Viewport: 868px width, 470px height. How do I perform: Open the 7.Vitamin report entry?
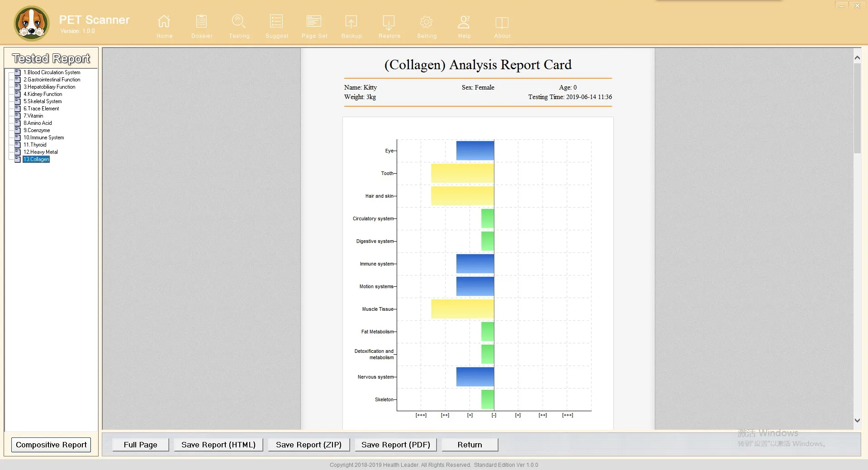coord(33,116)
